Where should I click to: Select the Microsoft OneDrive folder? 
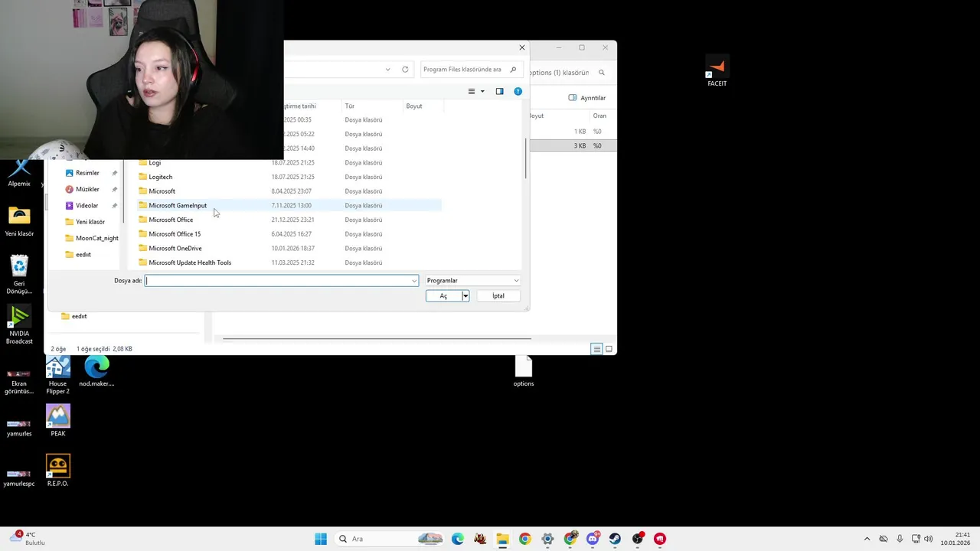[x=289, y=248]
